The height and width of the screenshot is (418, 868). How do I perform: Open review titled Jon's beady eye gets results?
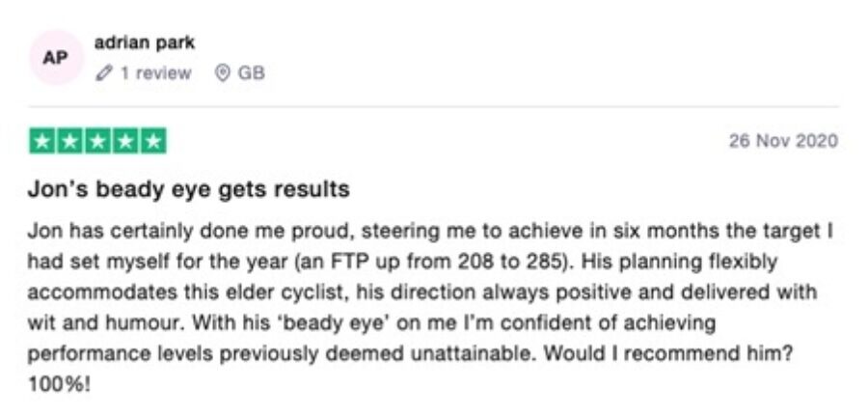pyautogui.click(x=189, y=189)
